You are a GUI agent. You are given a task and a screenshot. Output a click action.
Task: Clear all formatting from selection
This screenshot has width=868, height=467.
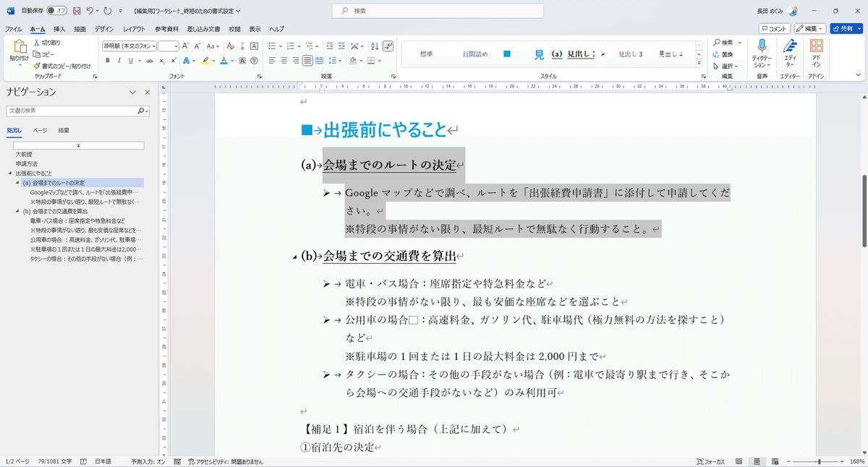click(x=231, y=46)
